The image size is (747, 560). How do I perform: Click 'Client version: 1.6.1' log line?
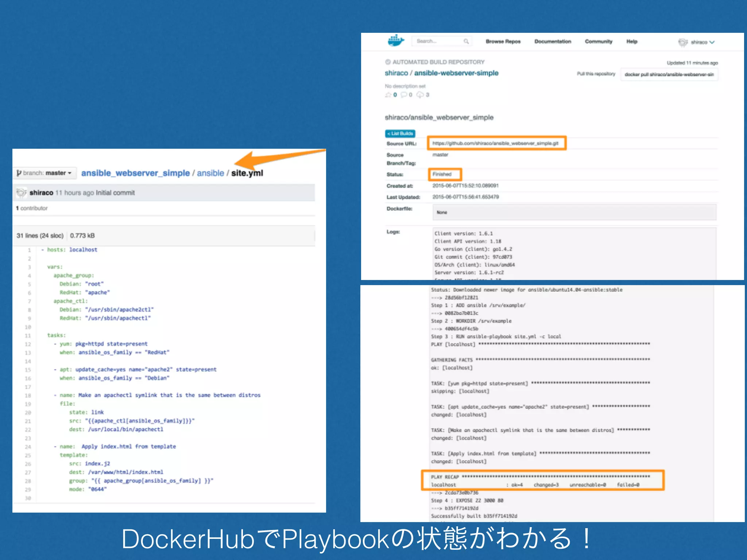(464, 233)
